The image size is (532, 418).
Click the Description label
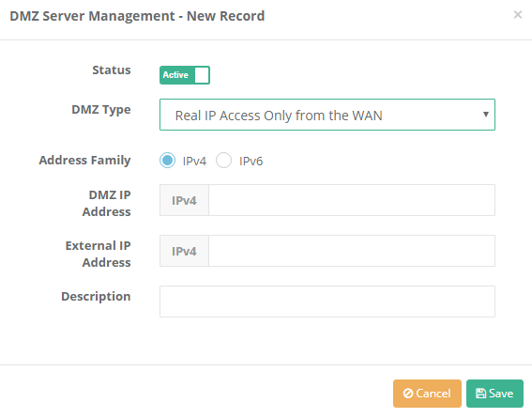(x=96, y=297)
